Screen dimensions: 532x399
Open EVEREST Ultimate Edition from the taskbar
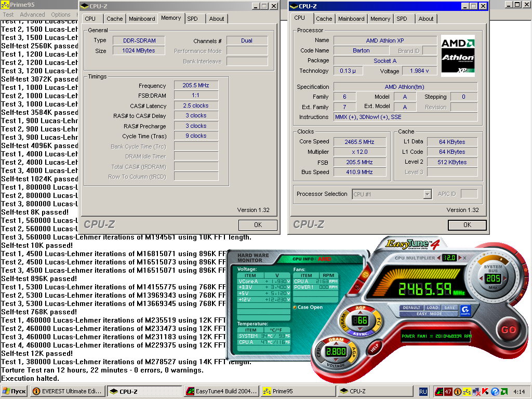(x=68, y=391)
